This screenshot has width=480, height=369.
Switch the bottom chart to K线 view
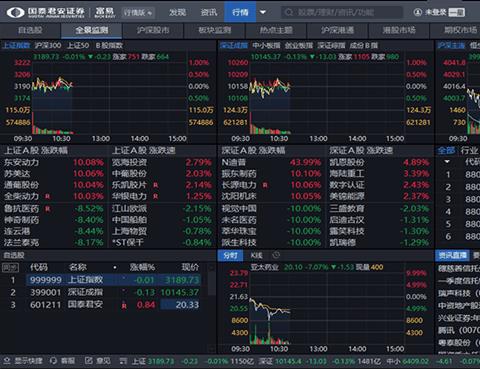pyautogui.click(x=256, y=255)
